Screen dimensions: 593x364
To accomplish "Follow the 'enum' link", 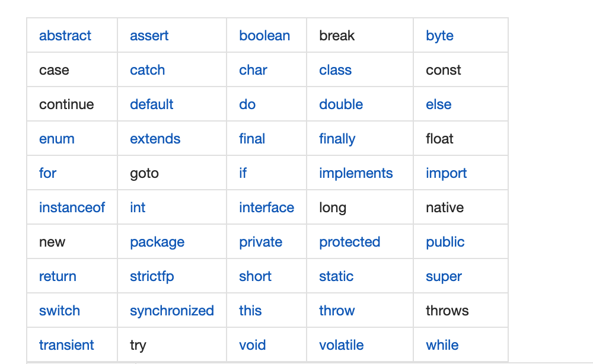I will tap(57, 139).
